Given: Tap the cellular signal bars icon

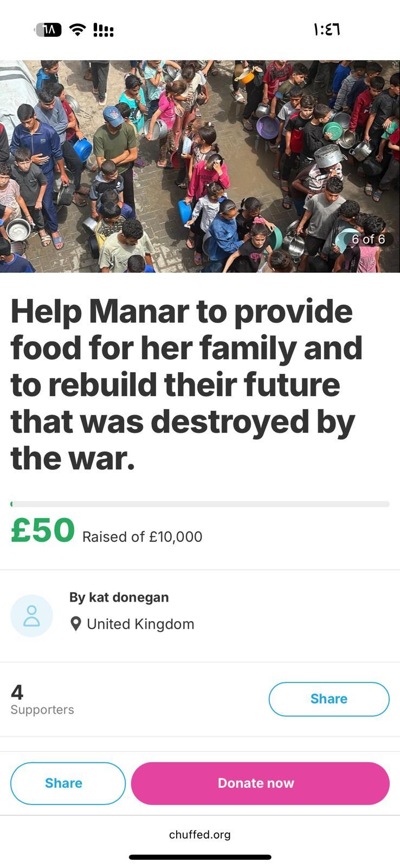Looking at the screenshot, I should (x=104, y=30).
